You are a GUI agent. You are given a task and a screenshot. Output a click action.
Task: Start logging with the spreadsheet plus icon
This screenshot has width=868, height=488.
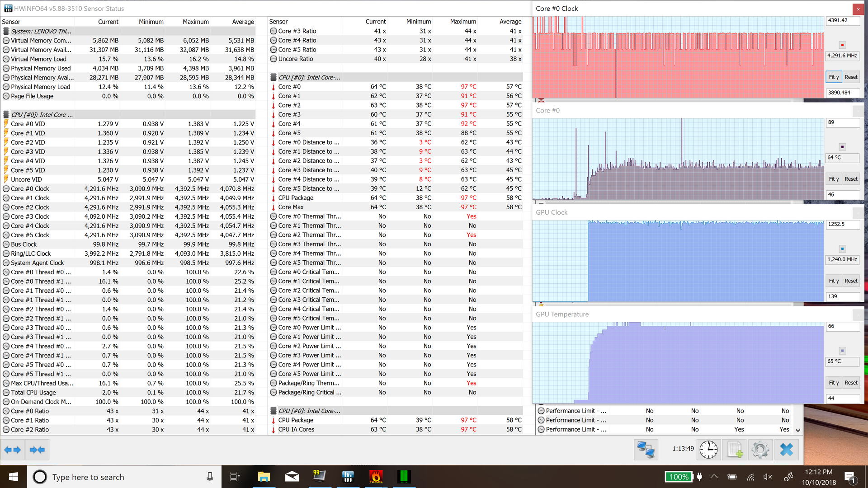[734, 450]
